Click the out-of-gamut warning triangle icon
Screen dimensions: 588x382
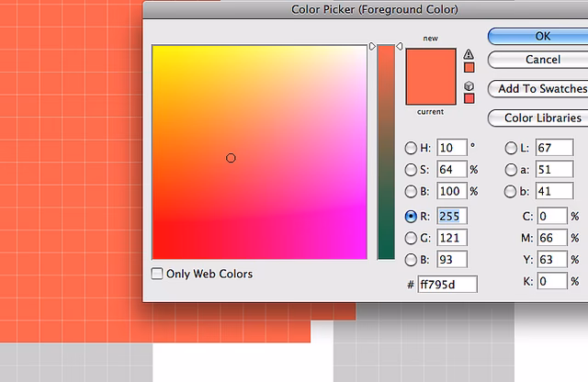pos(469,54)
